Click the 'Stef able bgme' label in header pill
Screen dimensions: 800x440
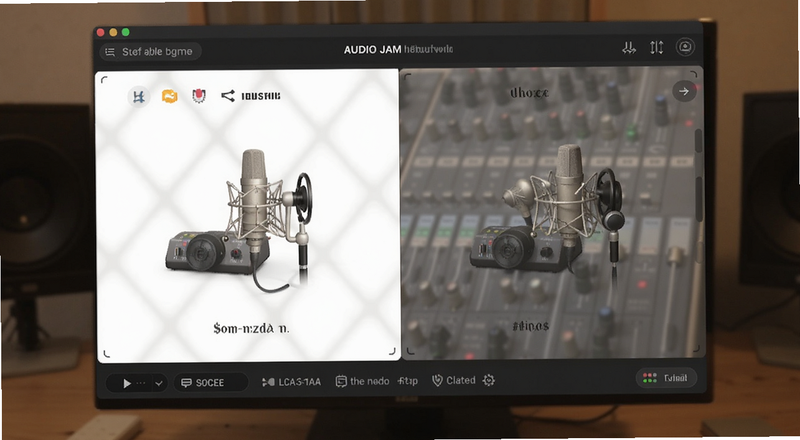pyautogui.click(x=157, y=52)
